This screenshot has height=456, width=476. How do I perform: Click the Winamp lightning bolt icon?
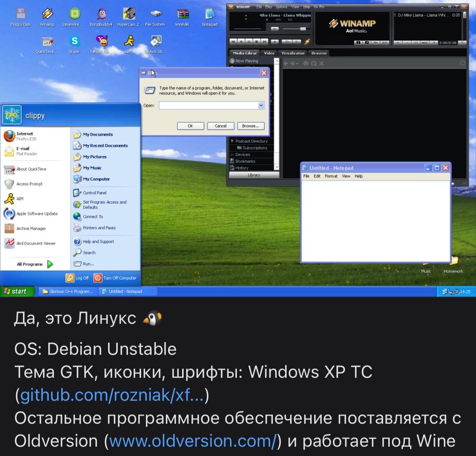[307, 42]
